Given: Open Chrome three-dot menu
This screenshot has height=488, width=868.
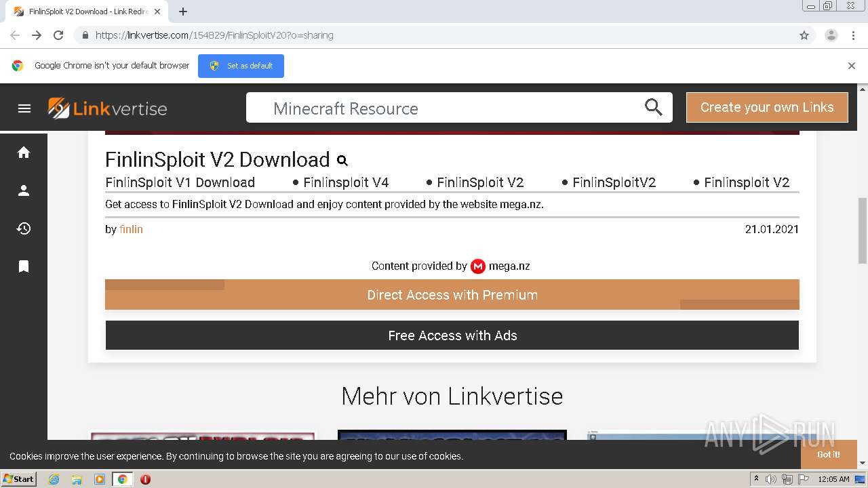Looking at the screenshot, I should [x=853, y=35].
